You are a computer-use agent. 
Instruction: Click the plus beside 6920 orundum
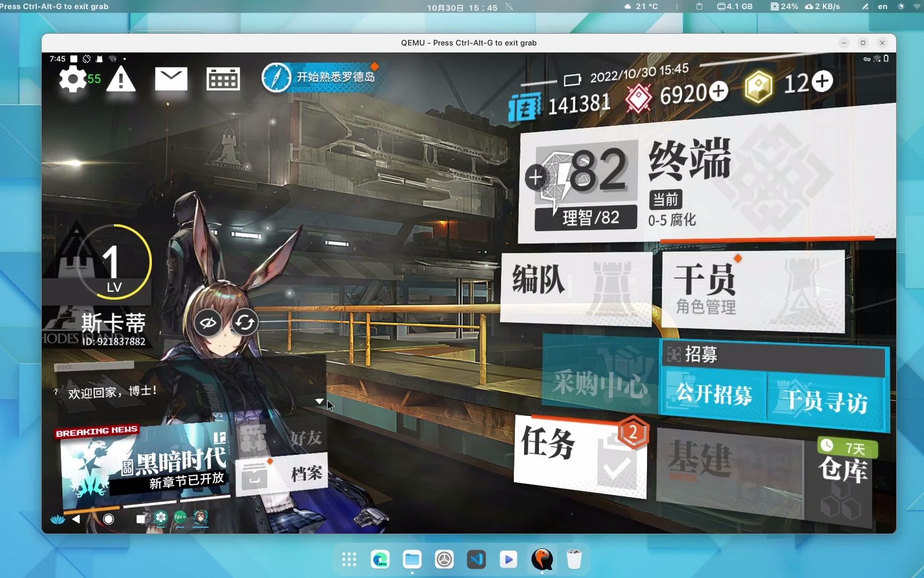click(718, 92)
